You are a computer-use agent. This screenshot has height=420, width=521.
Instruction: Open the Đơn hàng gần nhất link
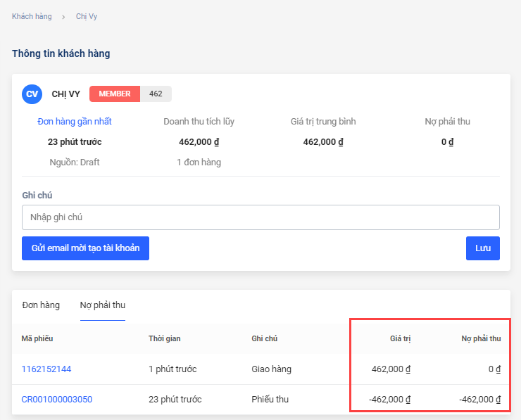(75, 122)
